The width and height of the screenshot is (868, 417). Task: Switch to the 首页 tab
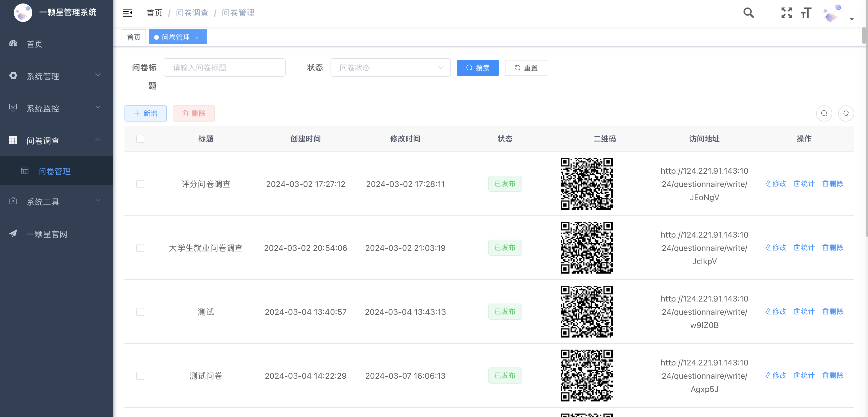133,37
